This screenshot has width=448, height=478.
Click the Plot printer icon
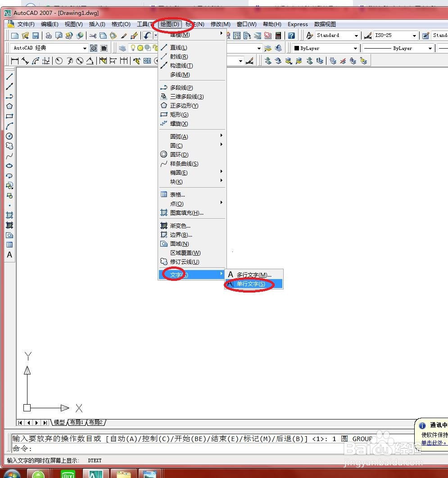pos(49,36)
